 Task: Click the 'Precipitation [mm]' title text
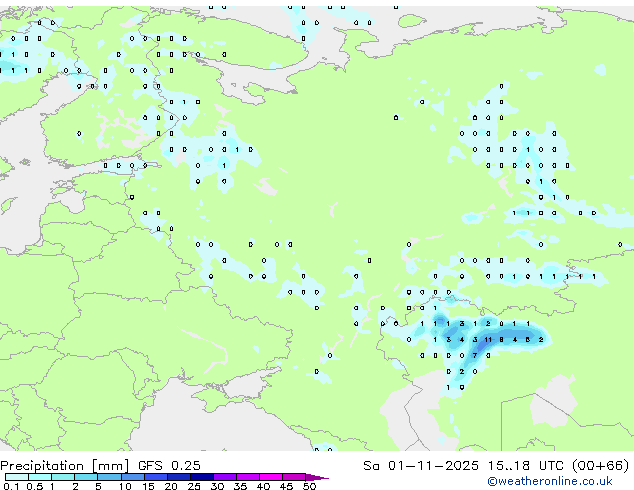[65, 466]
